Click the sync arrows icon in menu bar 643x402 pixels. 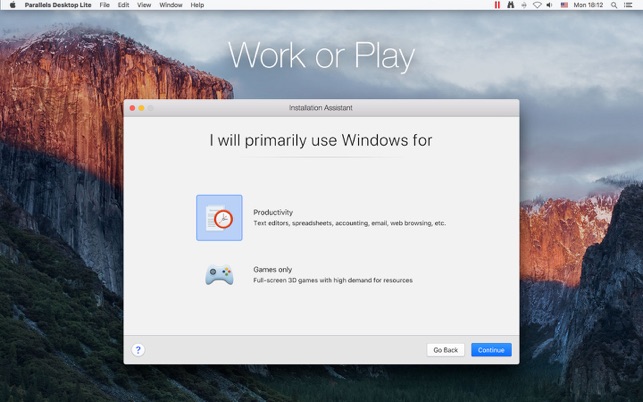coord(524,5)
